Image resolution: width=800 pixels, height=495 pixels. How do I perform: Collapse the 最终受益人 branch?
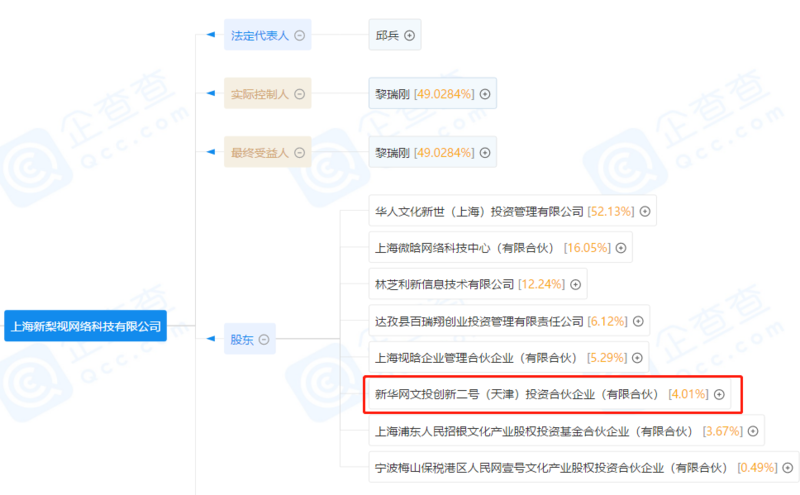click(x=299, y=153)
